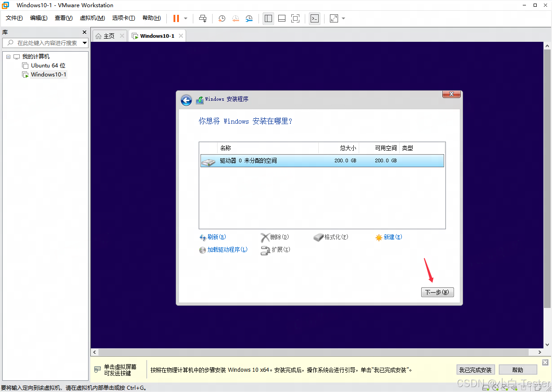Open the 文件 menu
Image resolution: width=552 pixels, height=392 pixels.
[x=14, y=18]
